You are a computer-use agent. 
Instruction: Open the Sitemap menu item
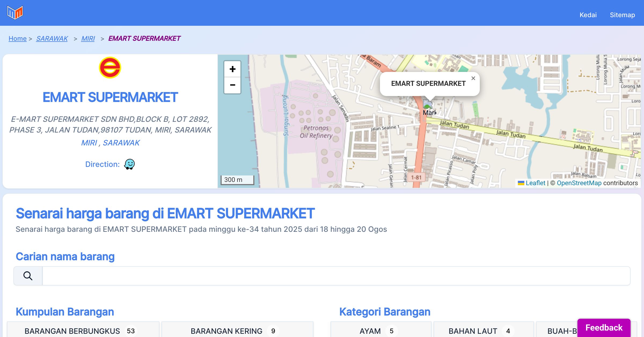pyautogui.click(x=622, y=15)
